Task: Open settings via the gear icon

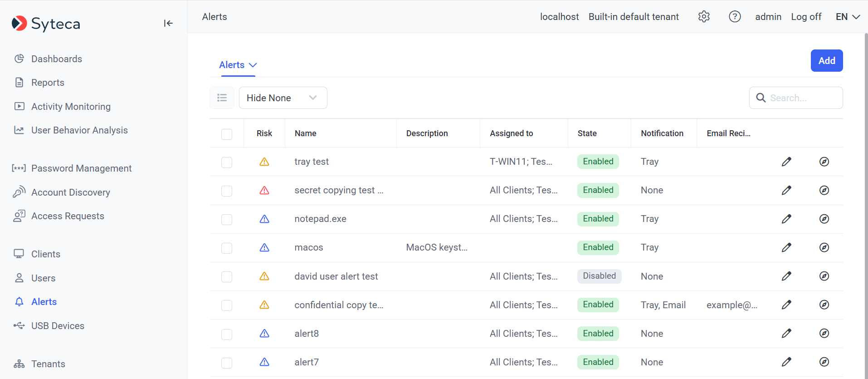Action: click(x=704, y=17)
